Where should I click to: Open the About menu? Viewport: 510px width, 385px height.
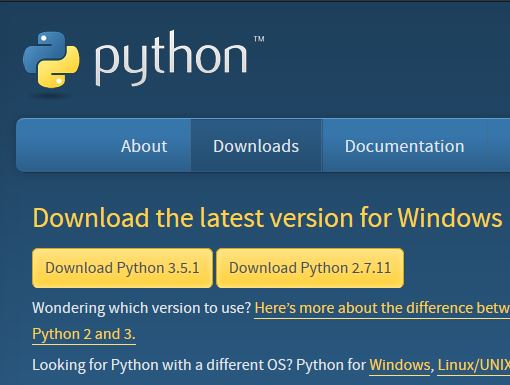coord(144,146)
